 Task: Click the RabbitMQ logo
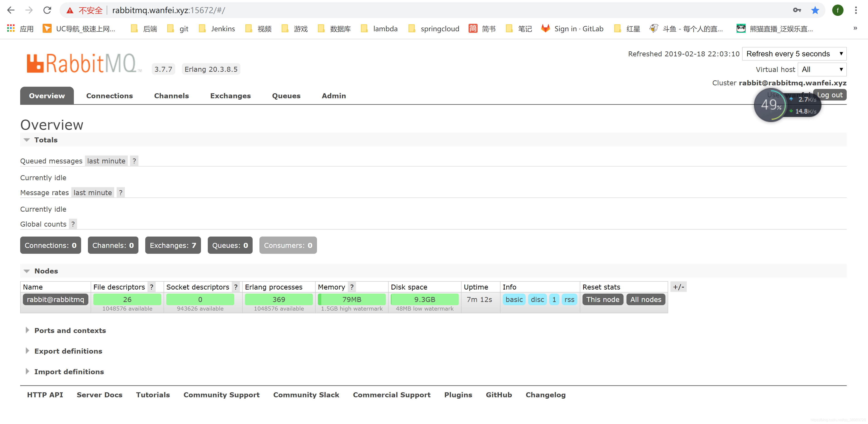[84, 63]
